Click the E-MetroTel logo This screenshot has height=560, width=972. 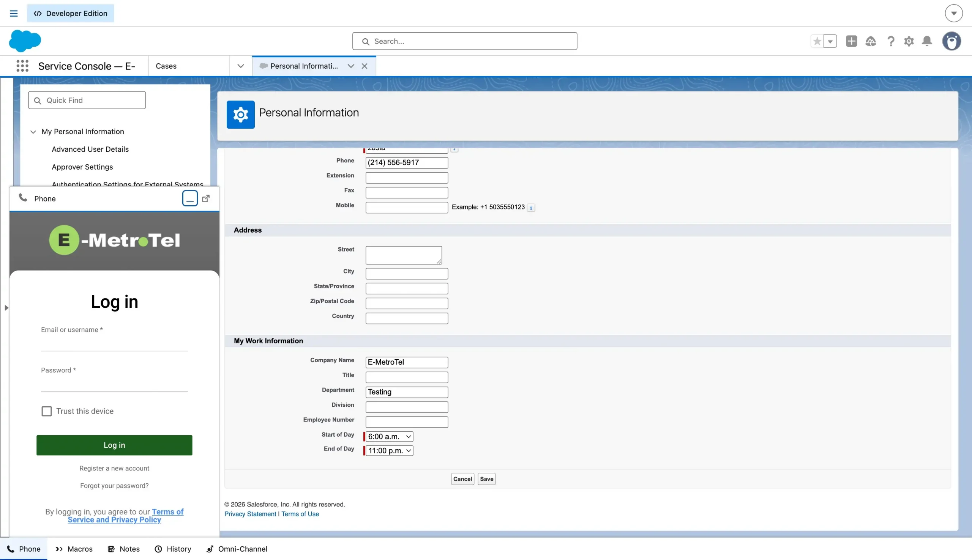coord(114,240)
